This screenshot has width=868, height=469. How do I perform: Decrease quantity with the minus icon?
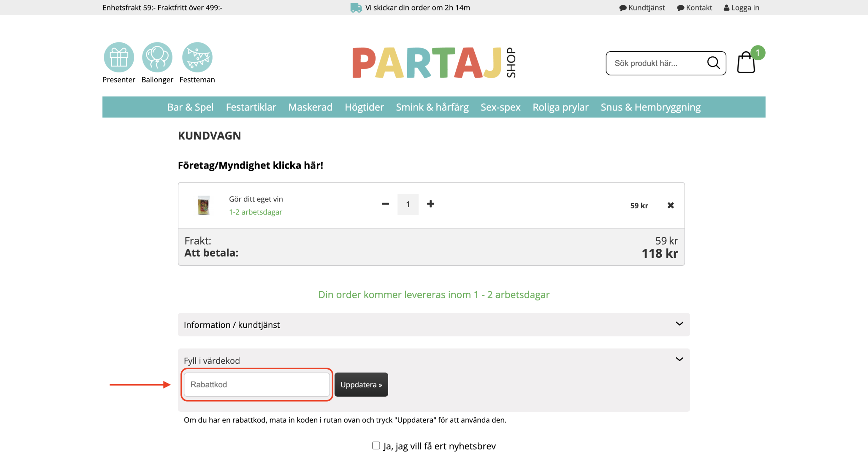(385, 204)
